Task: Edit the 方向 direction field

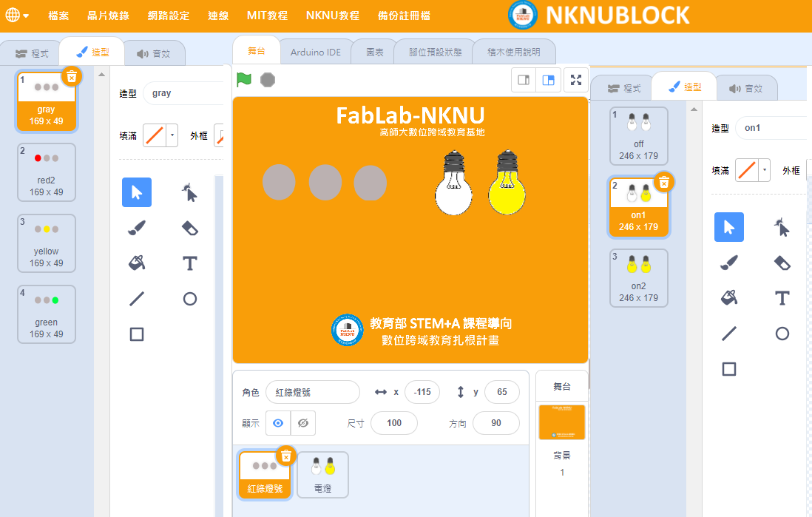Action: click(x=496, y=423)
